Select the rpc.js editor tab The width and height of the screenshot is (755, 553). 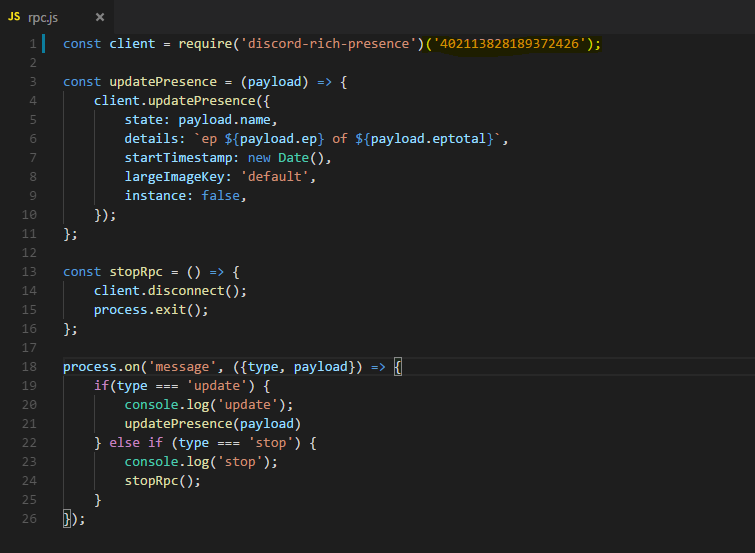pyautogui.click(x=57, y=17)
